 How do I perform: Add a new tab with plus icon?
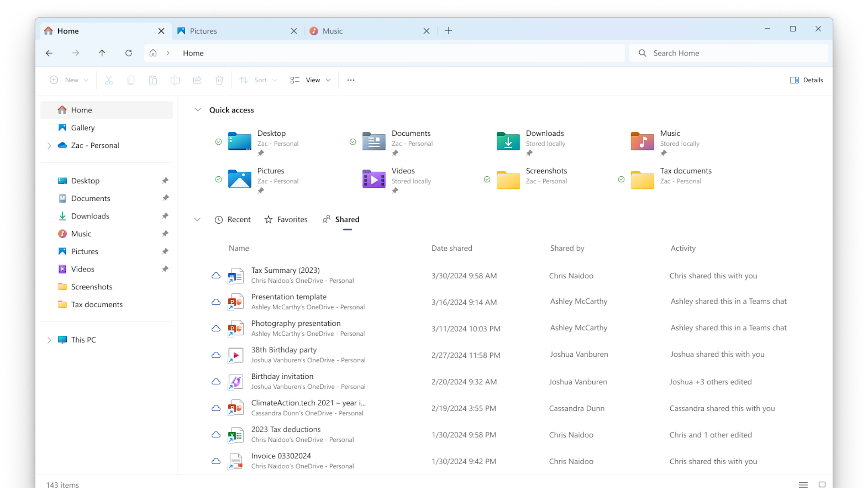click(x=448, y=31)
